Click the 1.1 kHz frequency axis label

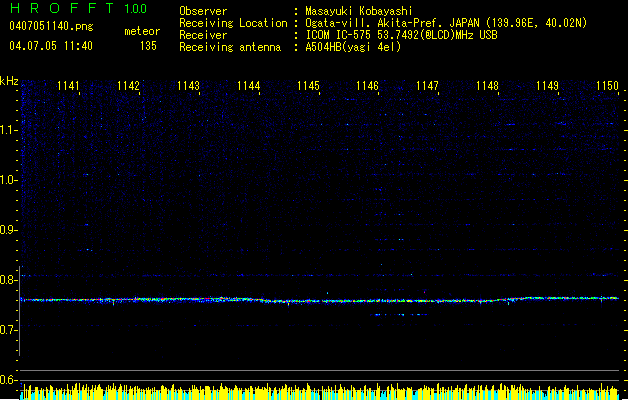click(8, 130)
